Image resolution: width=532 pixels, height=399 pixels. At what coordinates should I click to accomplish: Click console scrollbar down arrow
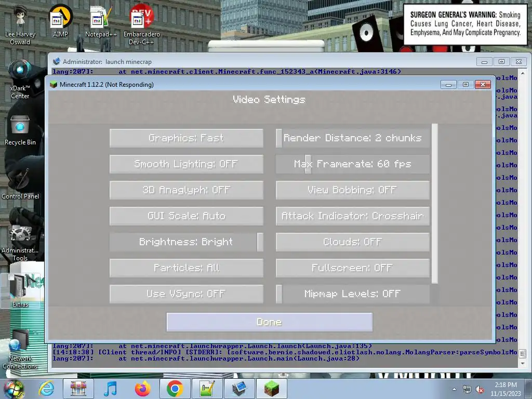click(523, 363)
